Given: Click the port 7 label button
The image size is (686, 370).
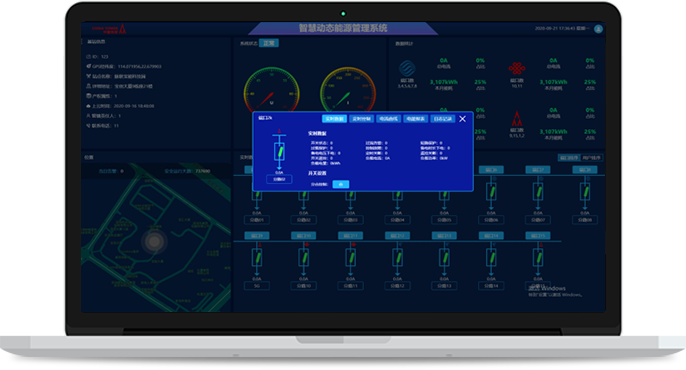Looking at the screenshot, I should 538,170.
